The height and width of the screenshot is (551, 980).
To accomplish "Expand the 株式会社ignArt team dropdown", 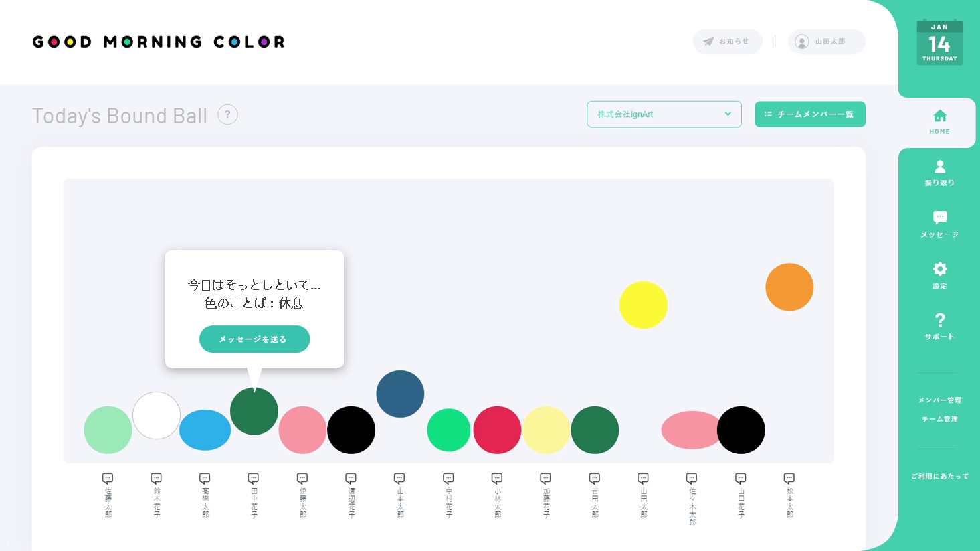I will tap(664, 114).
